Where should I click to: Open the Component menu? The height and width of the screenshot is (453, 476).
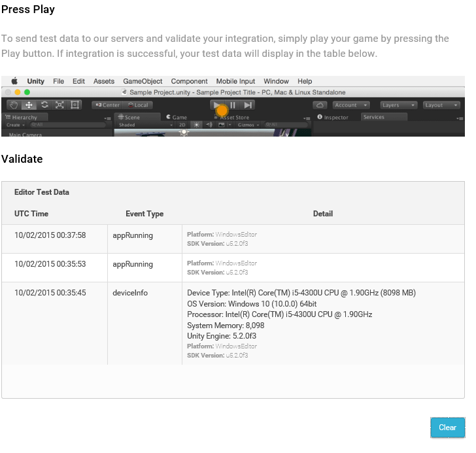[x=189, y=81]
